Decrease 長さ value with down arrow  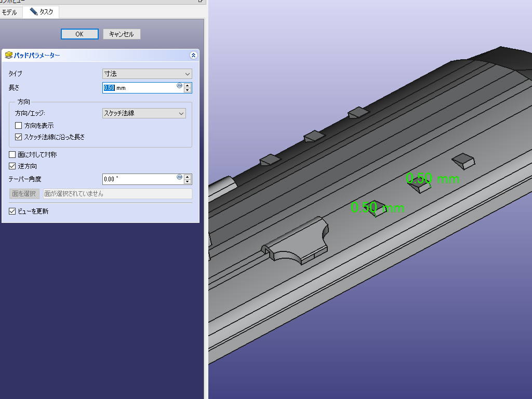188,90
